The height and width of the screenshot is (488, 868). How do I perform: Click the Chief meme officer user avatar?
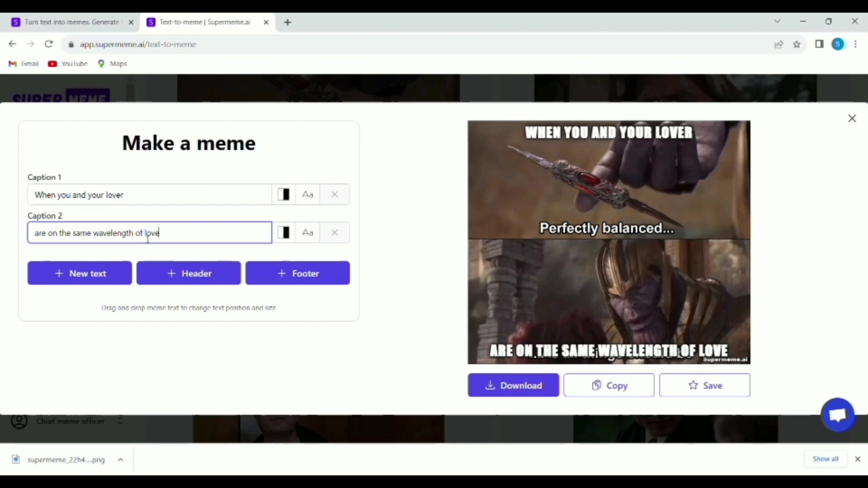coord(19,421)
